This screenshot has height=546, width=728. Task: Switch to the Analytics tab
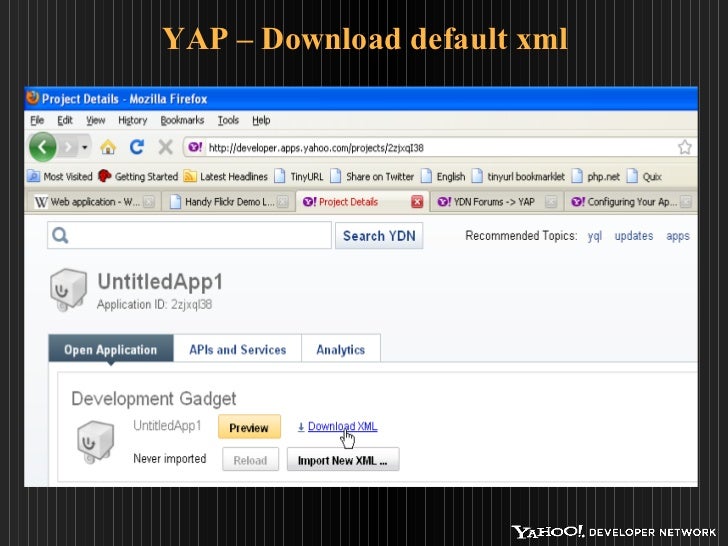pyautogui.click(x=341, y=350)
